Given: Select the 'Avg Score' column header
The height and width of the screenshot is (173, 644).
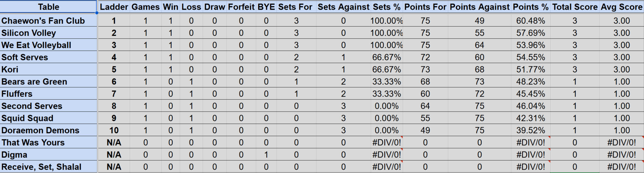Looking at the screenshot, I should tap(621, 7).
